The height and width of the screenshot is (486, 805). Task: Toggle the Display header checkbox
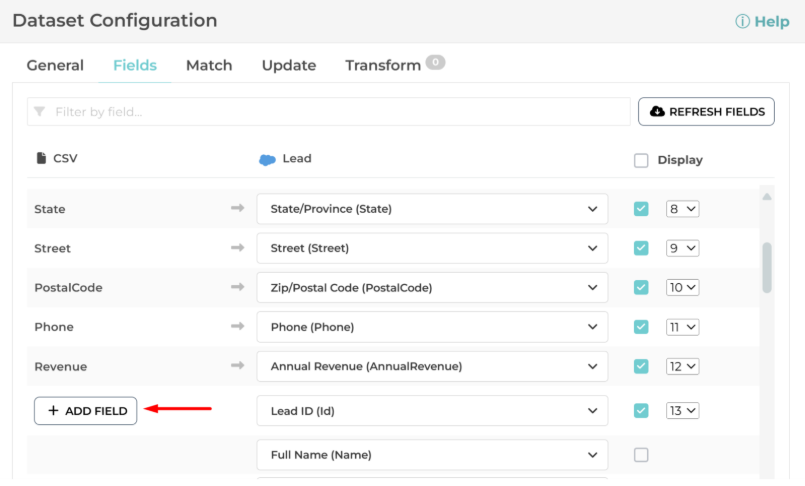pos(641,160)
